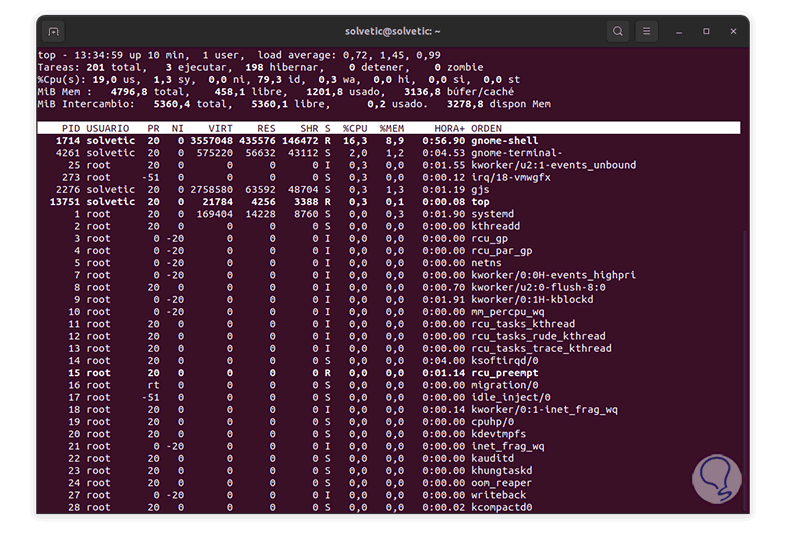Select the khungtaskd process

point(501,470)
